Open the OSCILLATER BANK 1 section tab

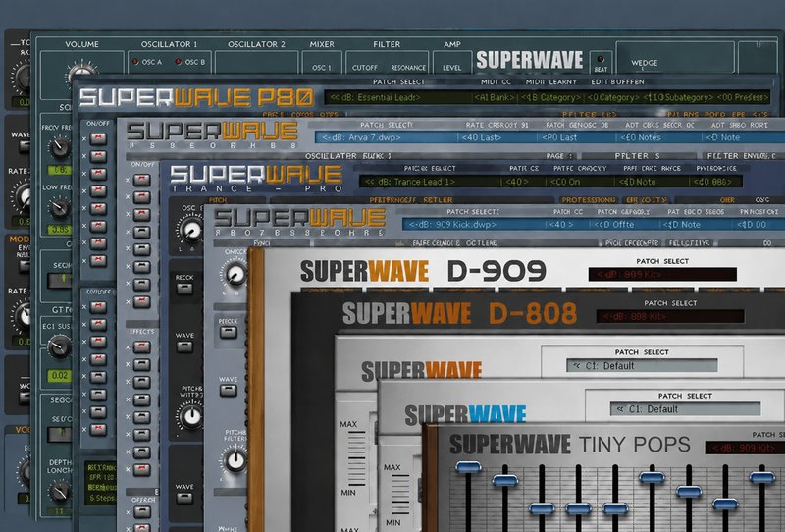click(x=347, y=156)
